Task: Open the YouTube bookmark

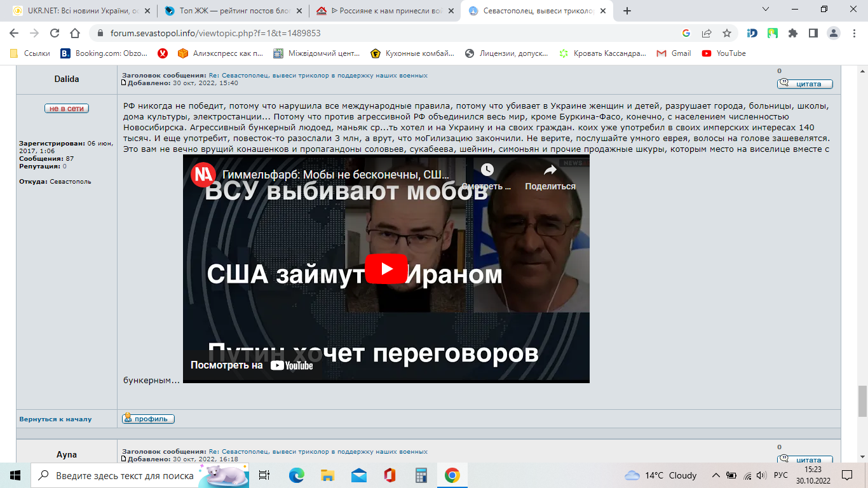Action: pos(724,53)
